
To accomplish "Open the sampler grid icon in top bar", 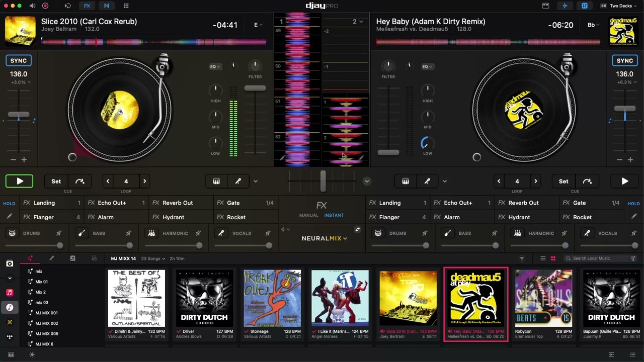I will pos(126,6).
